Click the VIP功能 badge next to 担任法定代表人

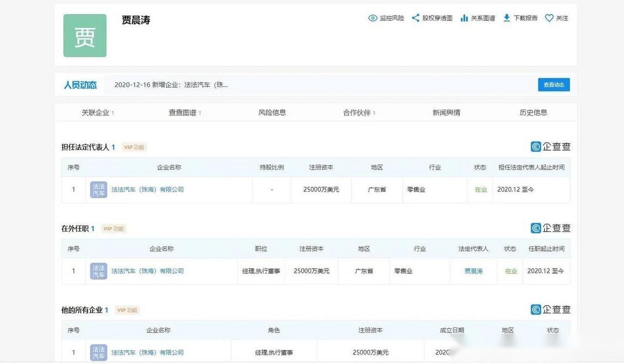click(133, 147)
